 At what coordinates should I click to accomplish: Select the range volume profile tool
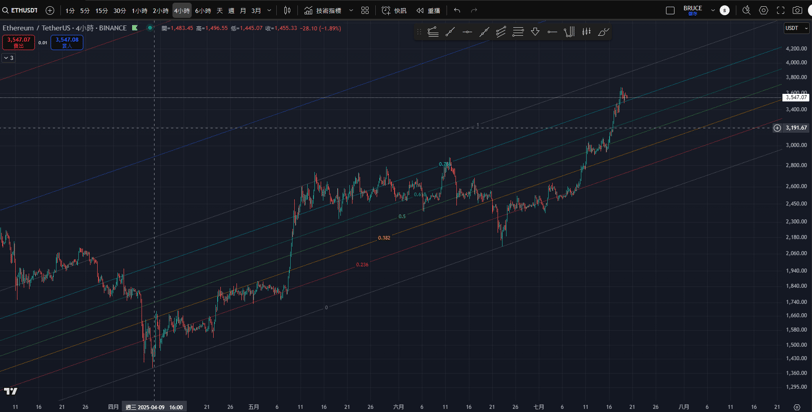coord(569,32)
